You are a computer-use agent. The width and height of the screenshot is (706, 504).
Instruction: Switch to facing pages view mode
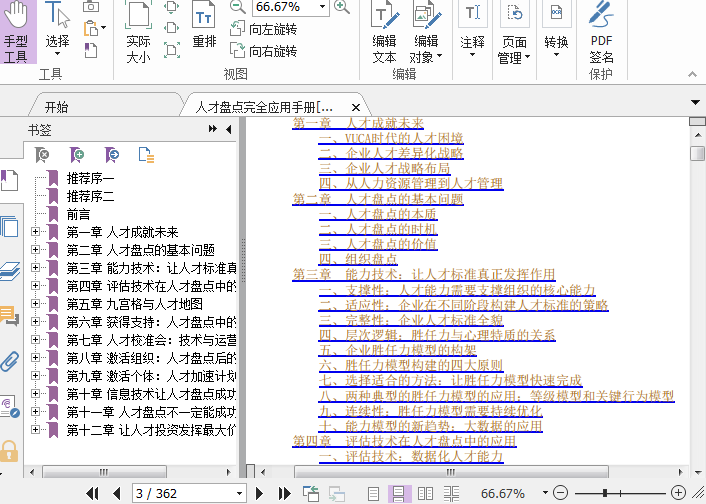click(425, 494)
